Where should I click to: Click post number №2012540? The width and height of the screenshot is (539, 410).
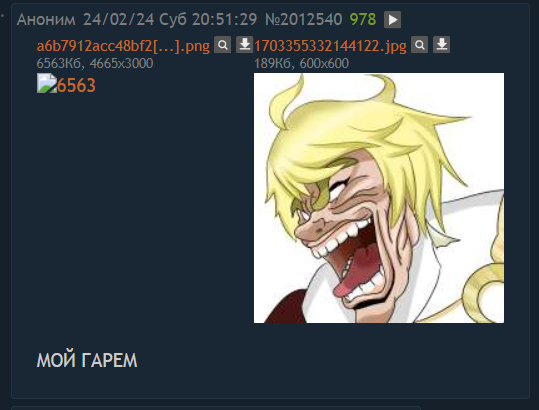click(304, 20)
